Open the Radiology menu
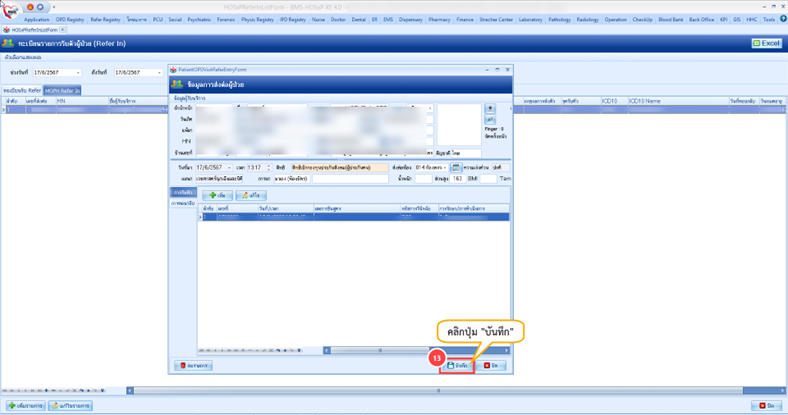 pos(587,20)
